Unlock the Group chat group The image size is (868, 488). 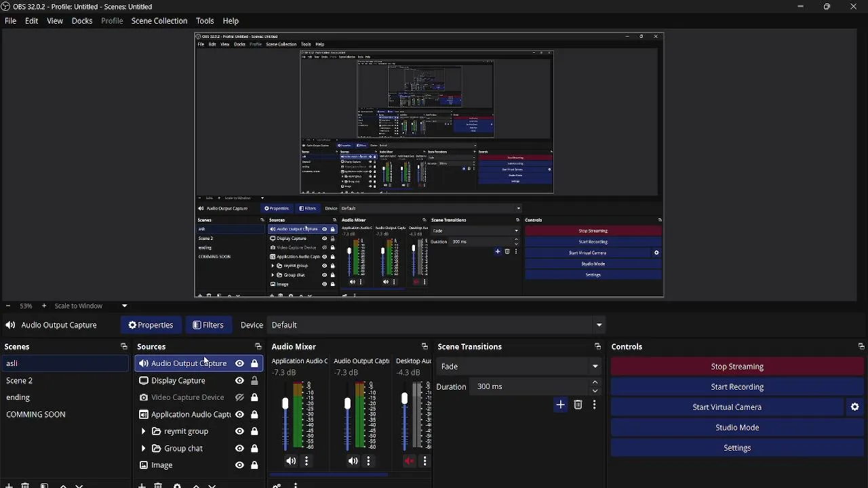coord(254,448)
